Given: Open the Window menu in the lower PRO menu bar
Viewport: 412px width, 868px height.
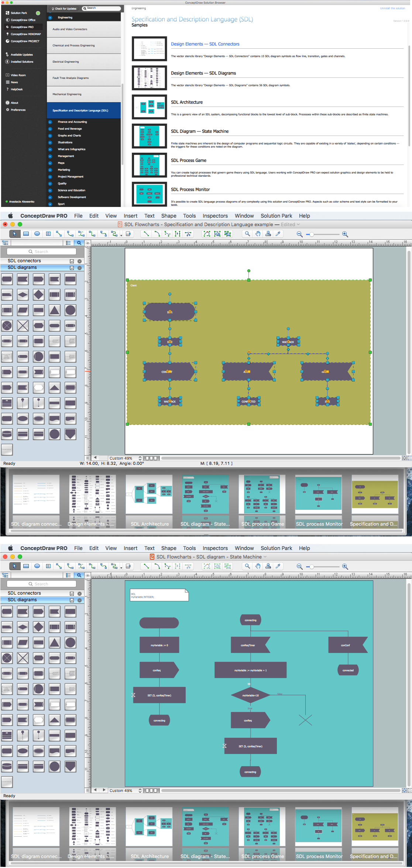Looking at the screenshot, I should [x=244, y=548].
